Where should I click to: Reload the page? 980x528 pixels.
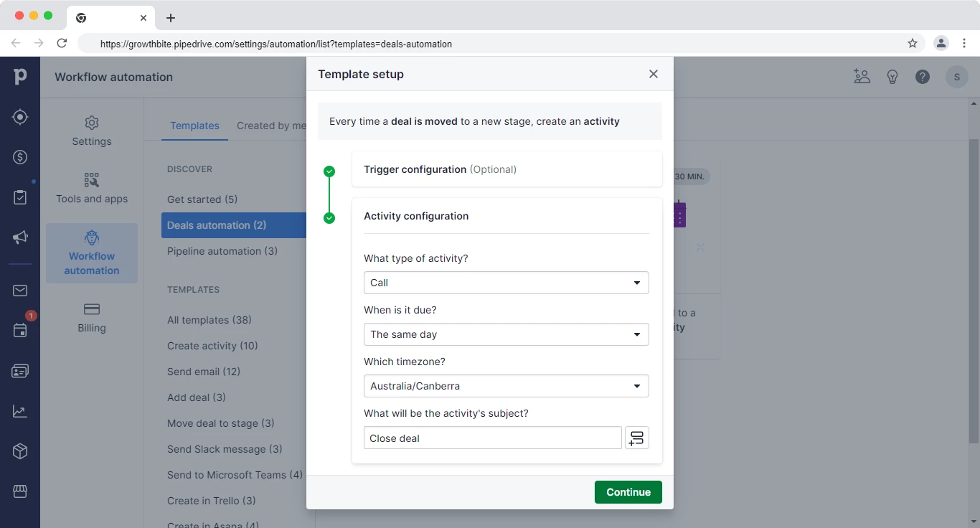pos(62,44)
